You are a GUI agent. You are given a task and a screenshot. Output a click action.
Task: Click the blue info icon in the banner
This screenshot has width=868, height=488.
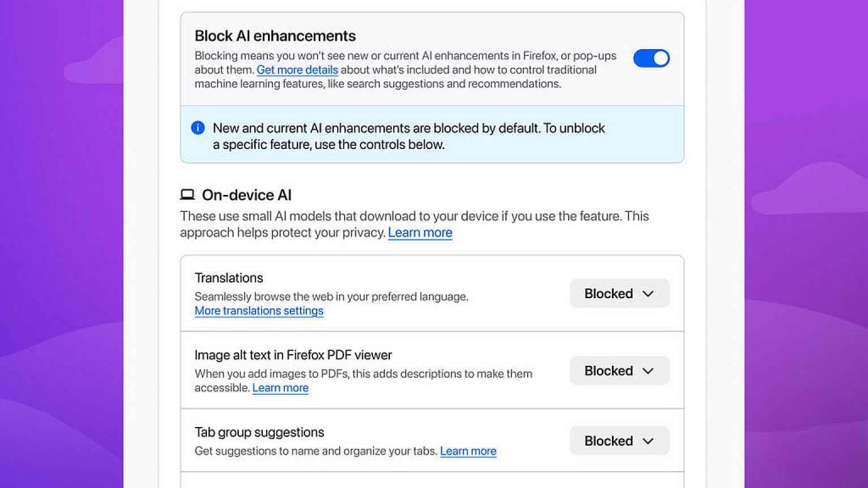pyautogui.click(x=198, y=128)
